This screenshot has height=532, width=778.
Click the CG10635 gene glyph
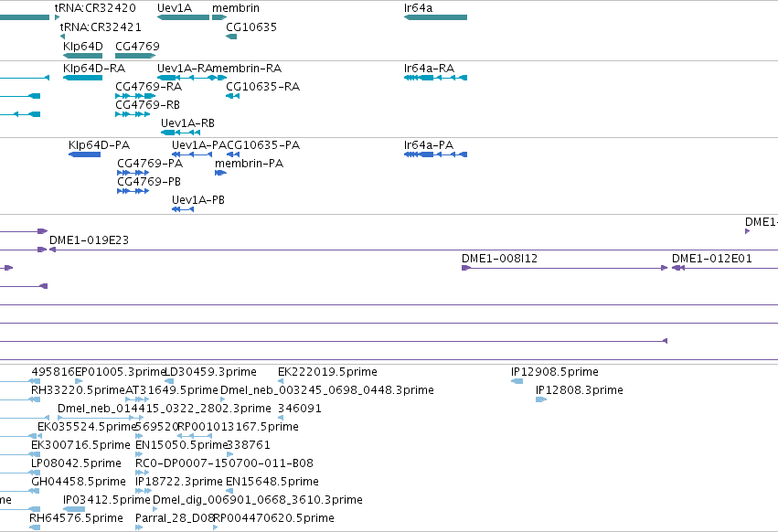[231, 37]
